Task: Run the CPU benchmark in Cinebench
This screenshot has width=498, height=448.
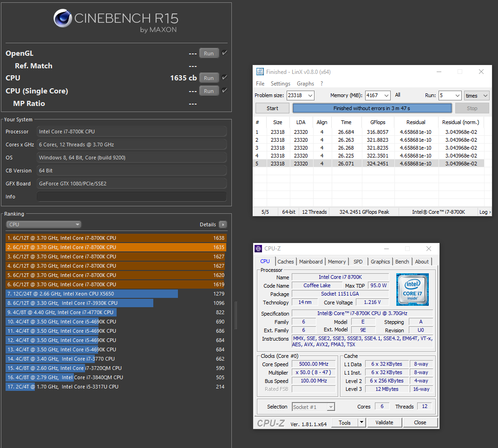Action: point(209,78)
